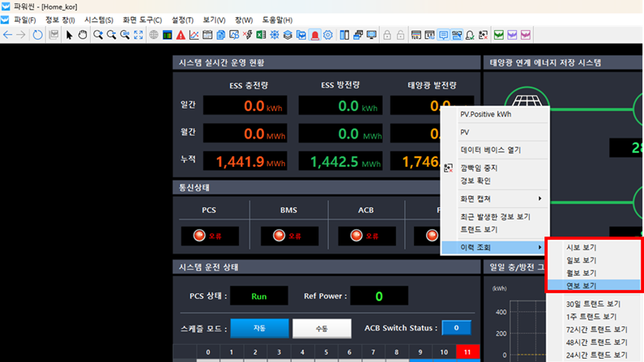Click 30일 트렌드 보기 entry
The width and height of the screenshot is (644, 362).
coord(595,304)
